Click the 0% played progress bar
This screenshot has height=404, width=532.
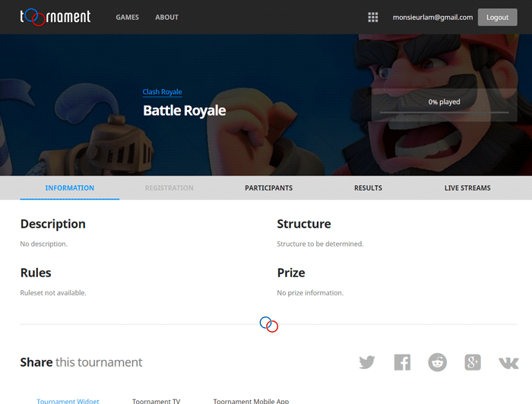click(x=444, y=112)
